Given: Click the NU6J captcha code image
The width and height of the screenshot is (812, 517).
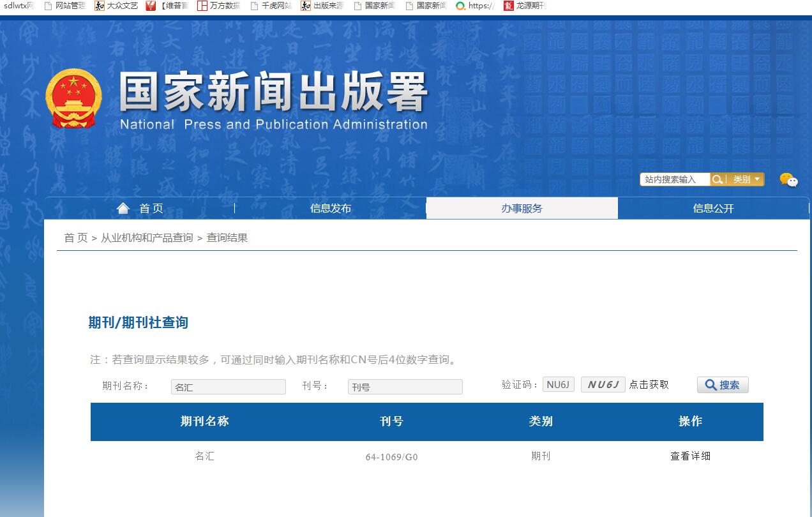Looking at the screenshot, I should pyautogui.click(x=602, y=384).
